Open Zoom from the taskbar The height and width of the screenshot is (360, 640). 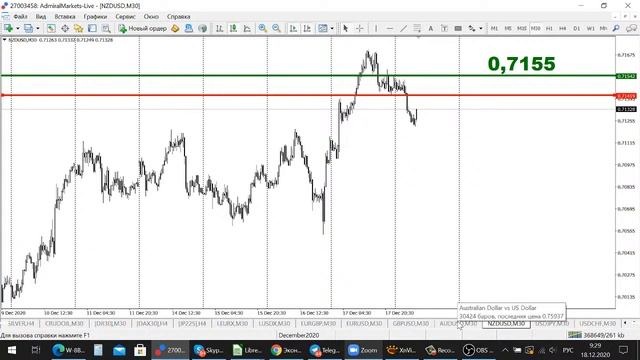[362, 350]
